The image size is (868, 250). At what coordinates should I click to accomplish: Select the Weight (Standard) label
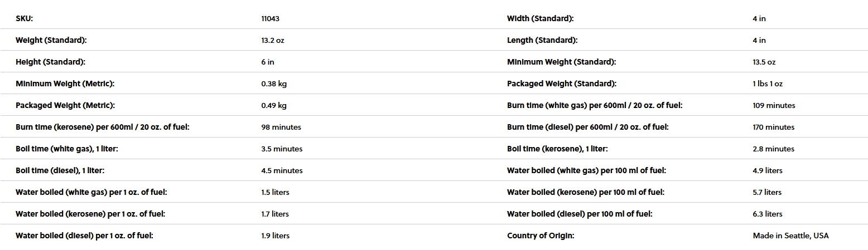point(51,40)
